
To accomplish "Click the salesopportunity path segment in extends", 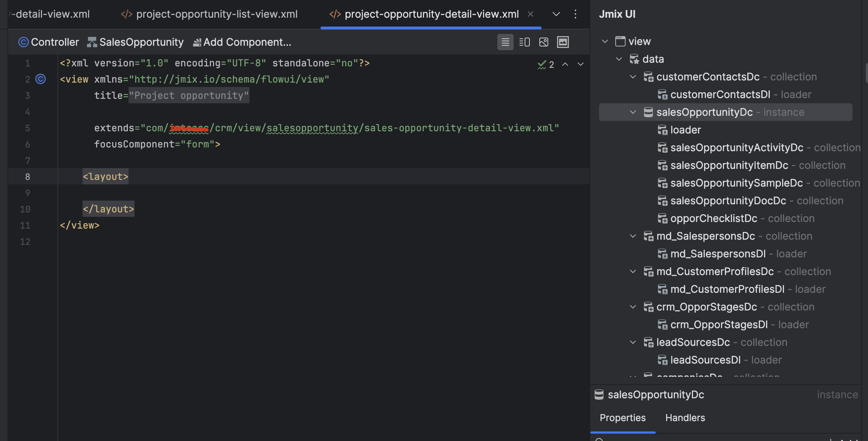I will [312, 128].
